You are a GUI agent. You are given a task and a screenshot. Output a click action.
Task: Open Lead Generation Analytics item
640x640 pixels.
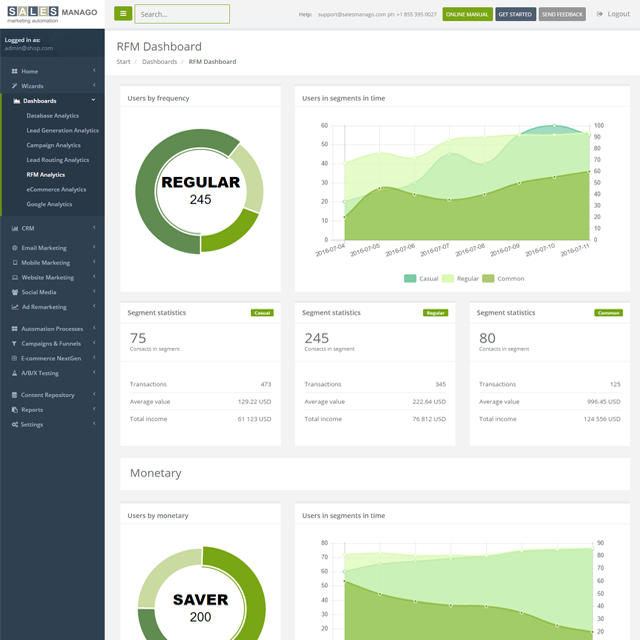[62, 131]
